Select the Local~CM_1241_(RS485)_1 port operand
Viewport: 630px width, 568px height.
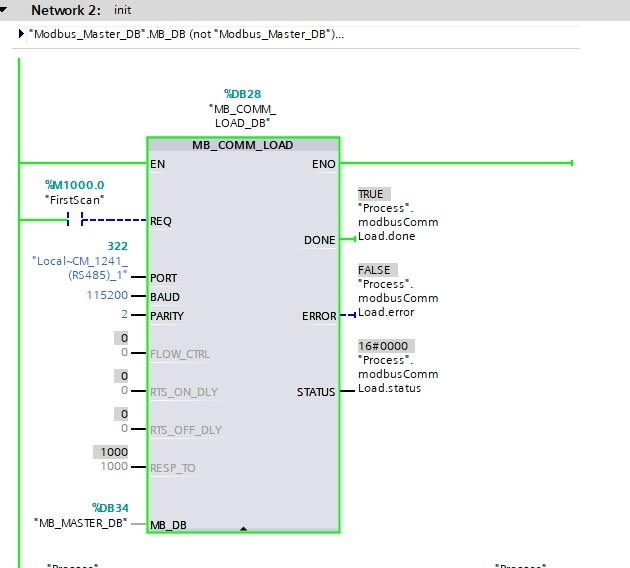click(x=80, y=268)
